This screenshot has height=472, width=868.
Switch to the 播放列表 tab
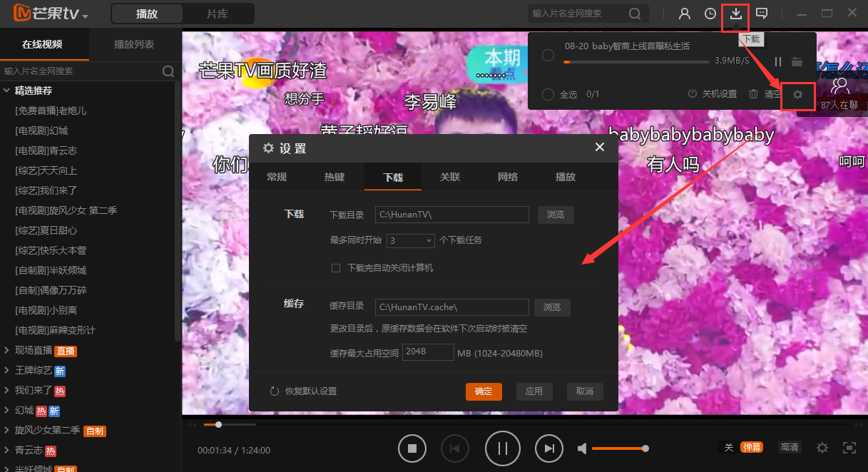click(133, 44)
